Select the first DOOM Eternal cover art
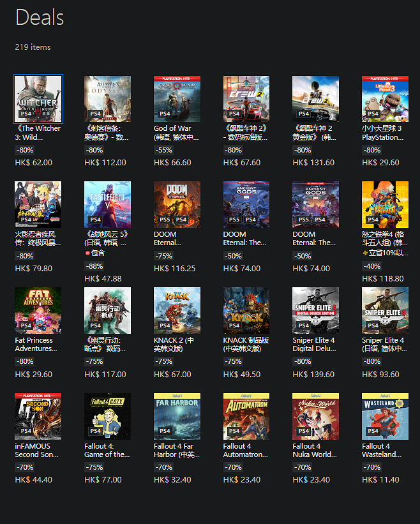The image size is (420, 524). pyautogui.click(x=177, y=204)
